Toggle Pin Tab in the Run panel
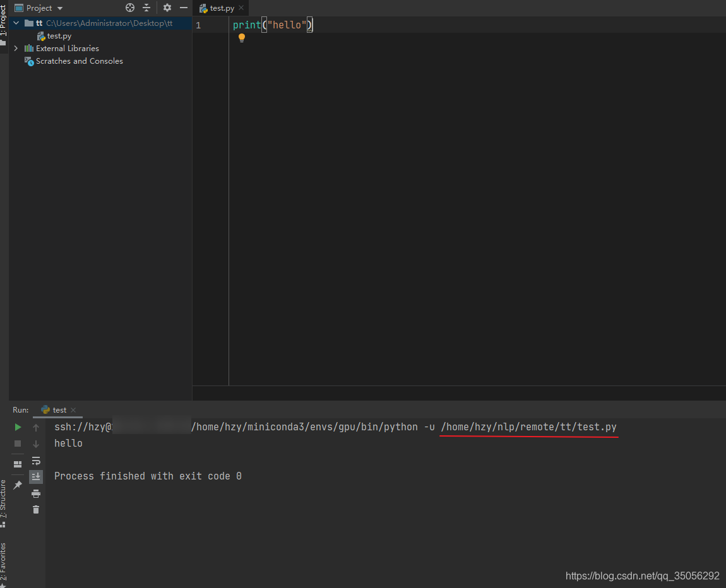Screen dimensions: 726x588 coord(18,484)
